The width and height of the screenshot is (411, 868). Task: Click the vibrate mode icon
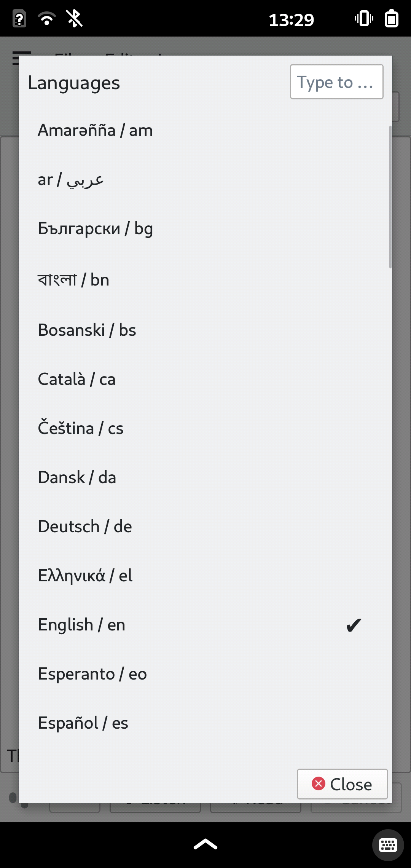(364, 18)
